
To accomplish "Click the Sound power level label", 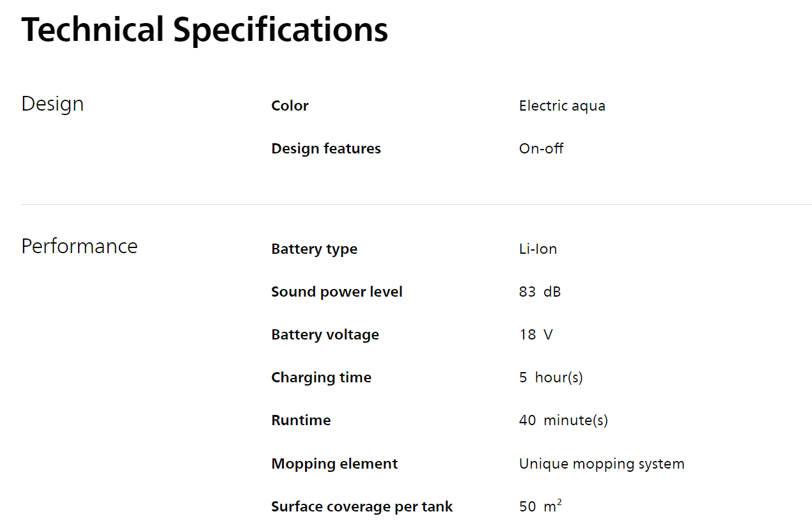I will (x=337, y=292).
